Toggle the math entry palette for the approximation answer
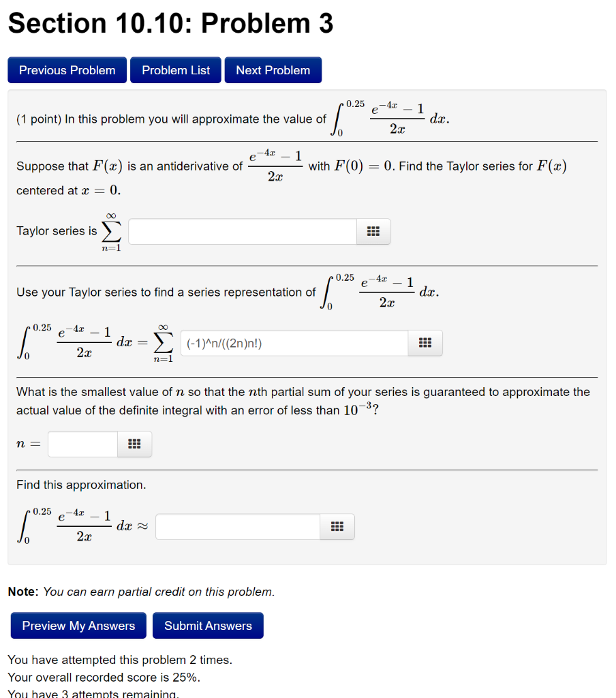Screen dimensions: 616x698 click(x=337, y=526)
